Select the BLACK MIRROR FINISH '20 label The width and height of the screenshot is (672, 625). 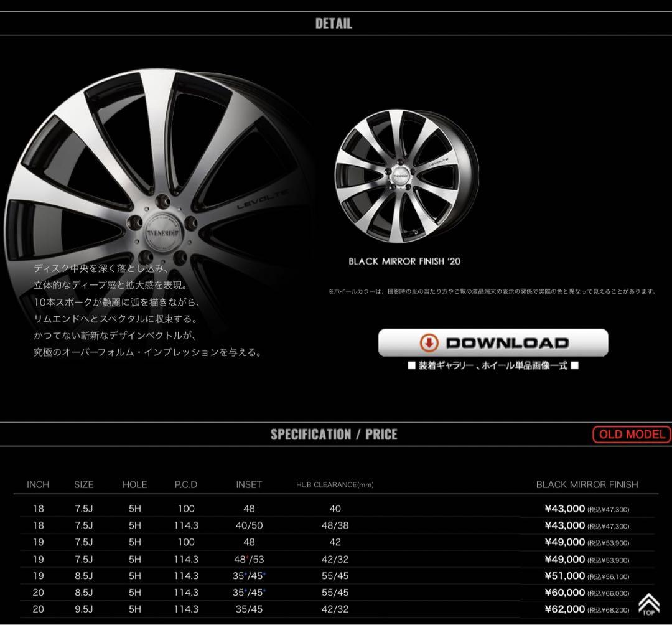(x=404, y=261)
